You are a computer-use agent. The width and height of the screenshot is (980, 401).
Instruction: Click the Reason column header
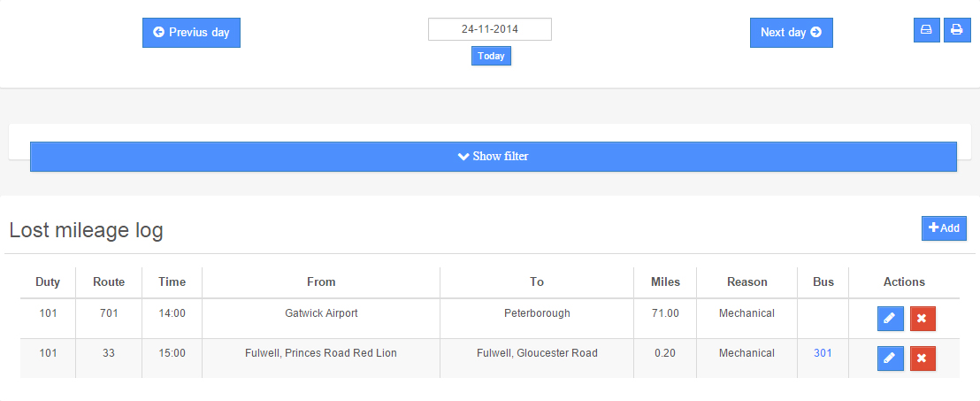pos(746,282)
